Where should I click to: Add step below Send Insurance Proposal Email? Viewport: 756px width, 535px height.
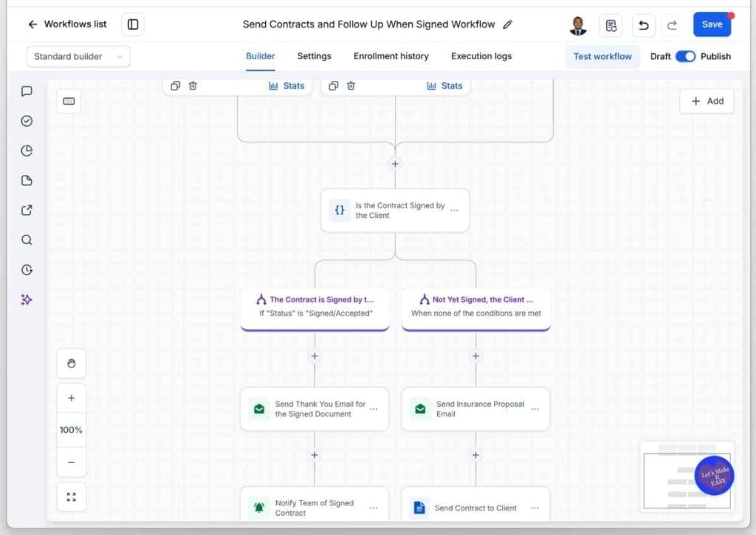click(475, 455)
